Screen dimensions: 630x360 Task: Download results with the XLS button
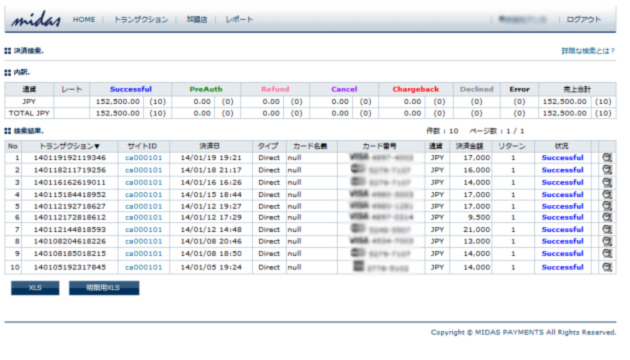click(35, 288)
